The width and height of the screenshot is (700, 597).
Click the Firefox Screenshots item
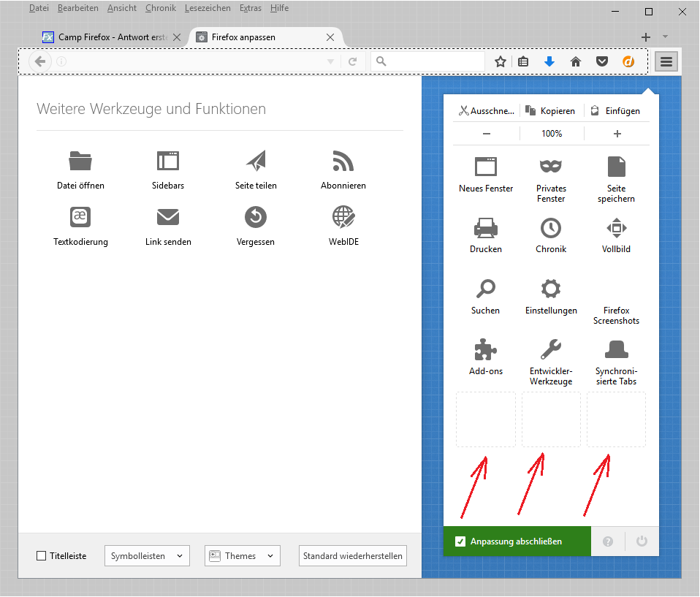tap(617, 304)
